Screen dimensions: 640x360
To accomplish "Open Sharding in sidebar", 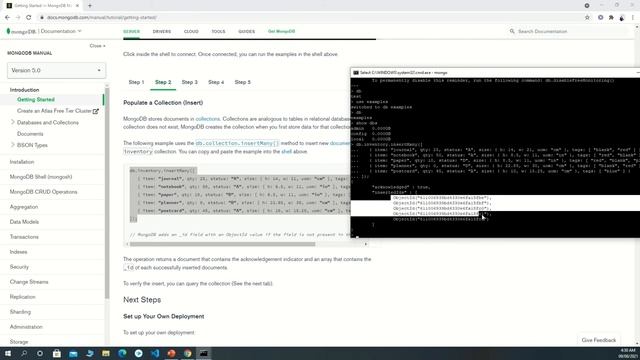I will [x=20, y=312].
